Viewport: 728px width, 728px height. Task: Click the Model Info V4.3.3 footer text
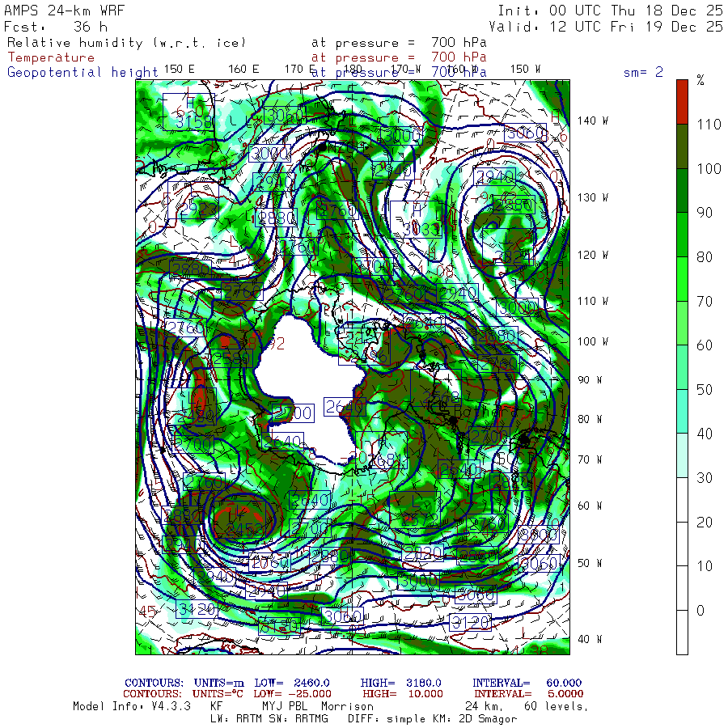132,706
